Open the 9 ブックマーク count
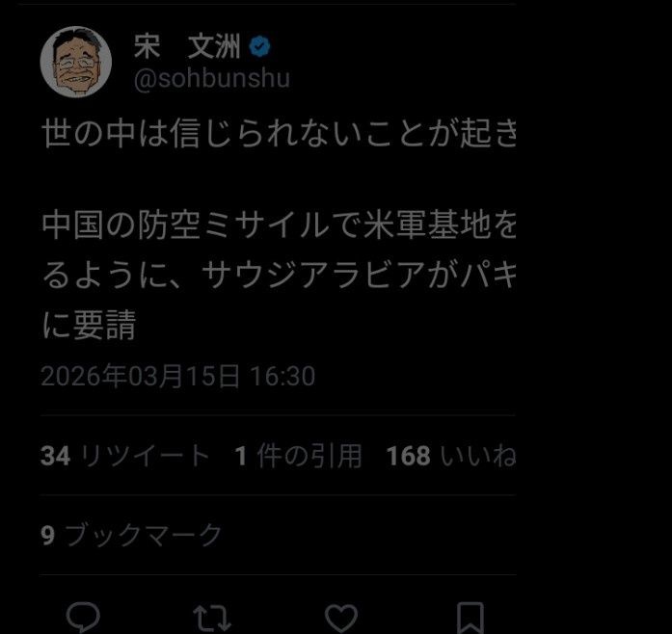The height and width of the screenshot is (634, 672). pos(131,535)
